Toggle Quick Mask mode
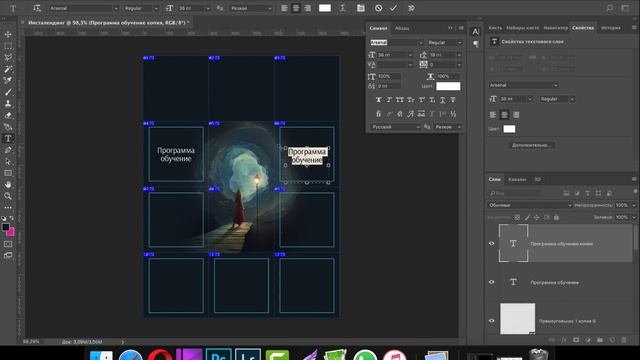Screen dimensions: 640x360 [8, 244]
